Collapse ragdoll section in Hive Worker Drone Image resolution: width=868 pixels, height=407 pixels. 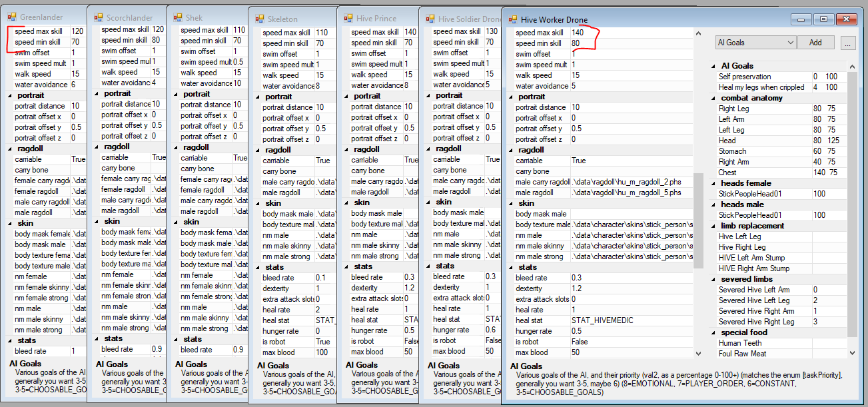pos(511,150)
